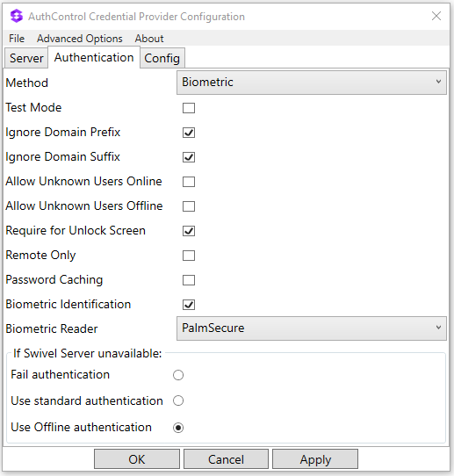
Task: Tick Allow Unknown Users Offline checkbox
Action: point(189,206)
